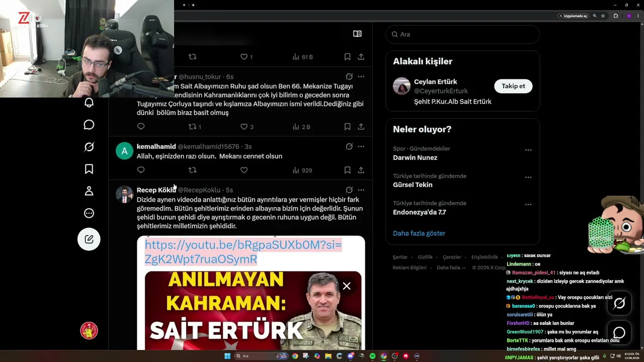
Task: Open the browser extensions puzzle icon
Action: 615,16
